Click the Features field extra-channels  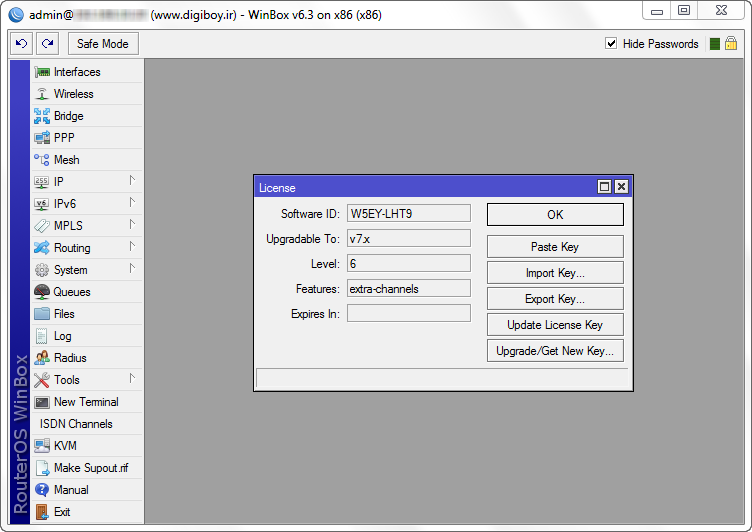tap(409, 289)
